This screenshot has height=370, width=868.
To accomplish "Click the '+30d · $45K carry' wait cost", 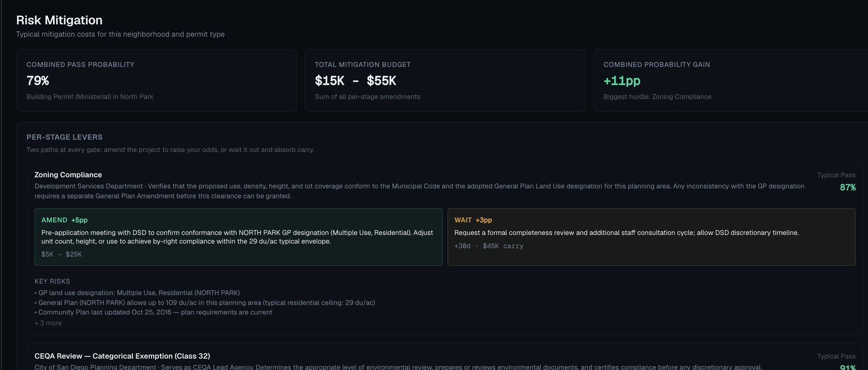I will (489, 246).
